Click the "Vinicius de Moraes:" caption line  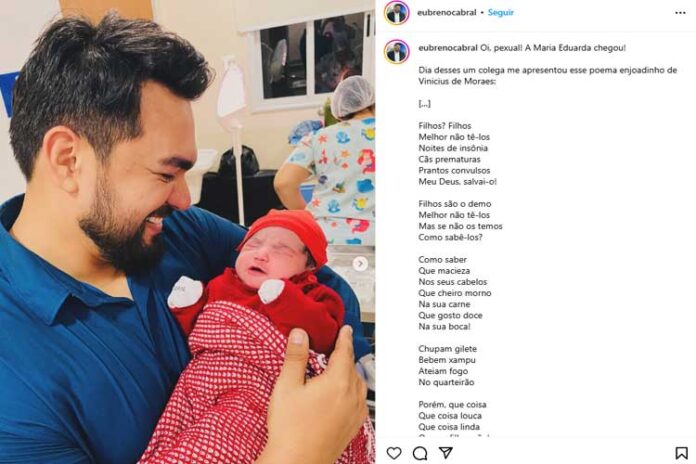[457, 81]
